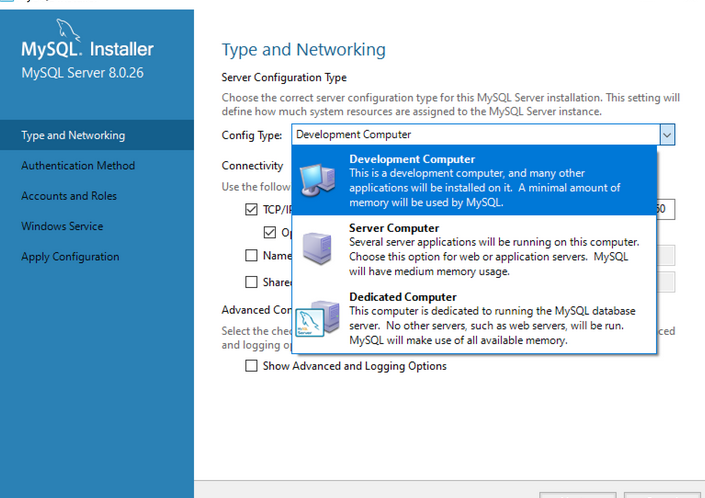Screen dimensions: 705x498
Task: Go to Authentication Method step
Action: (78, 165)
